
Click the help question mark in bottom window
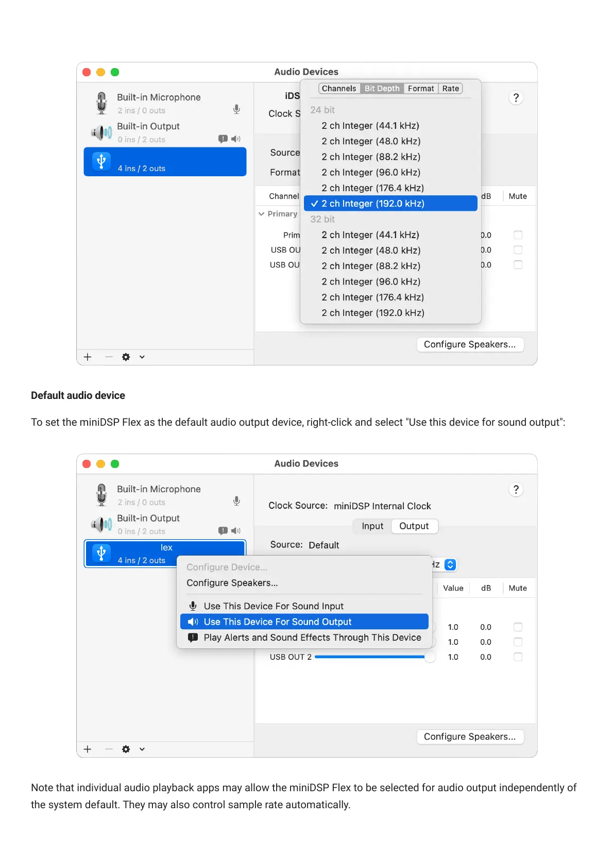[x=516, y=490]
